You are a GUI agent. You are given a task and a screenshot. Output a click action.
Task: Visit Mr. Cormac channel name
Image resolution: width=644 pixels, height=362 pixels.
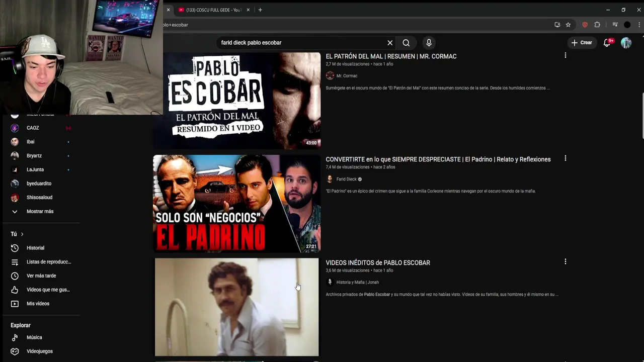coord(347,76)
